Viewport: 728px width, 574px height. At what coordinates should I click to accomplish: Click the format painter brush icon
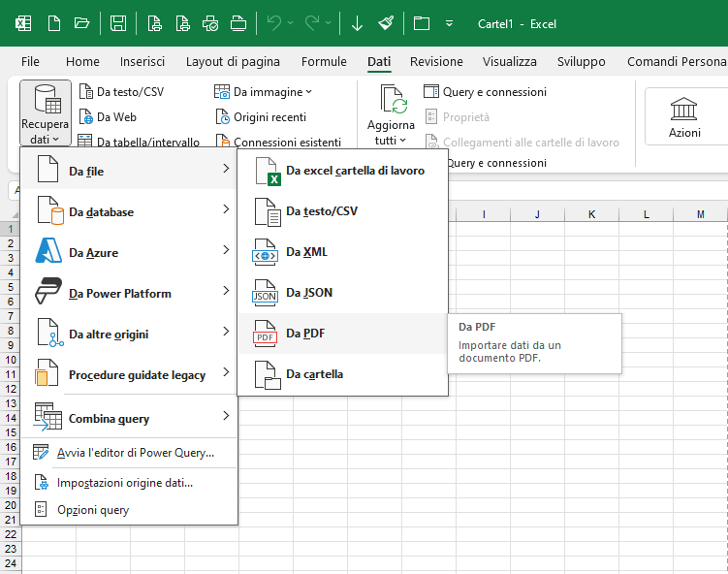(x=386, y=23)
